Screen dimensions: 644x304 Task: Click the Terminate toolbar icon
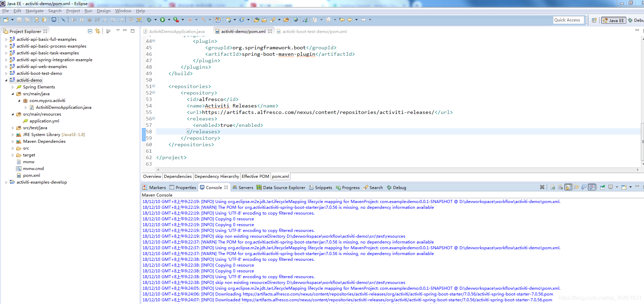[x=89, y=20]
